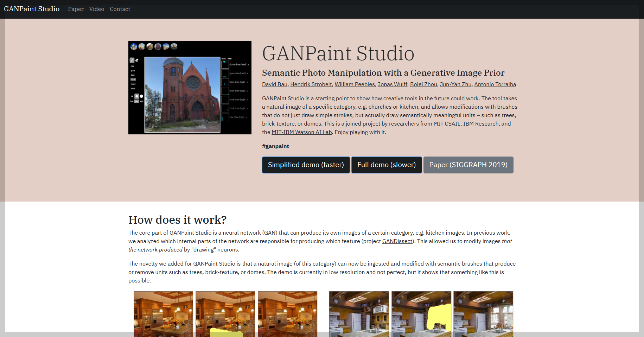Click the GANPaint Studio church demo screenshot
The width and height of the screenshot is (644, 337).
point(190,88)
